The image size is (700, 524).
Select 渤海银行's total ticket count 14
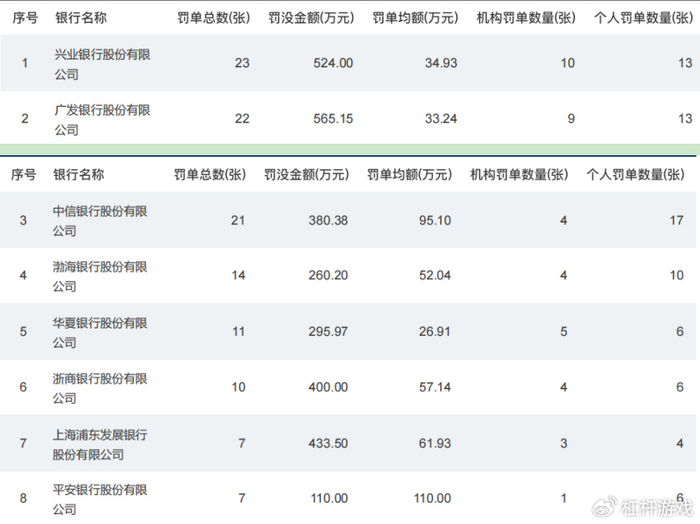click(x=238, y=275)
